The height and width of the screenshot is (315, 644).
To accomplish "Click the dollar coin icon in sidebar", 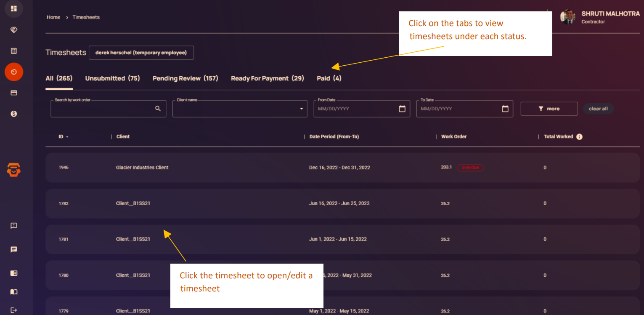I will pos(14,114).
